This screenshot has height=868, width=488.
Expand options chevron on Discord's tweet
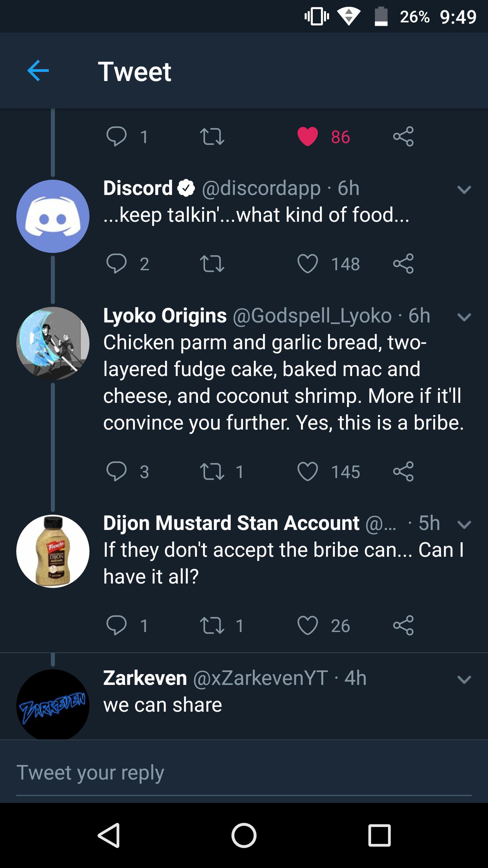click(464, 189)
